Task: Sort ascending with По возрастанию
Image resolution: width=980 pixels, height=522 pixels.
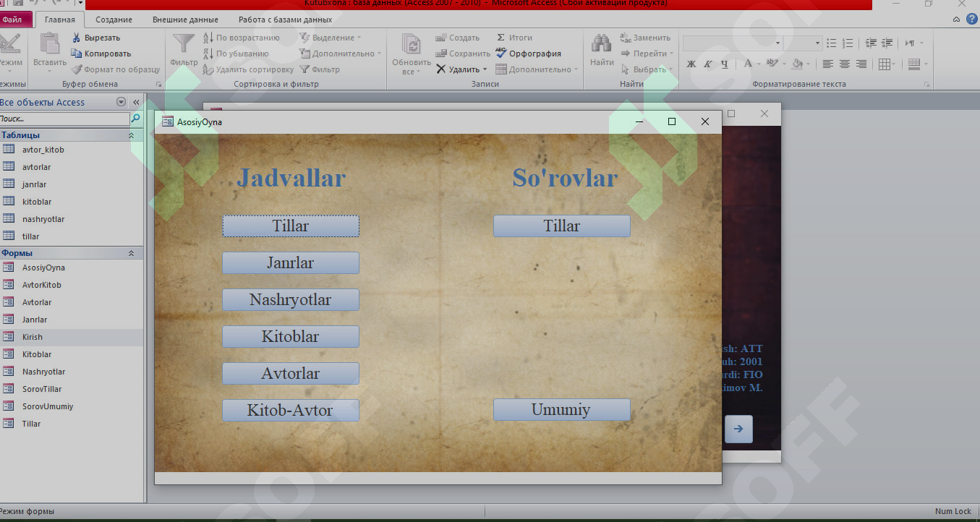Action: tap(241, 38)
